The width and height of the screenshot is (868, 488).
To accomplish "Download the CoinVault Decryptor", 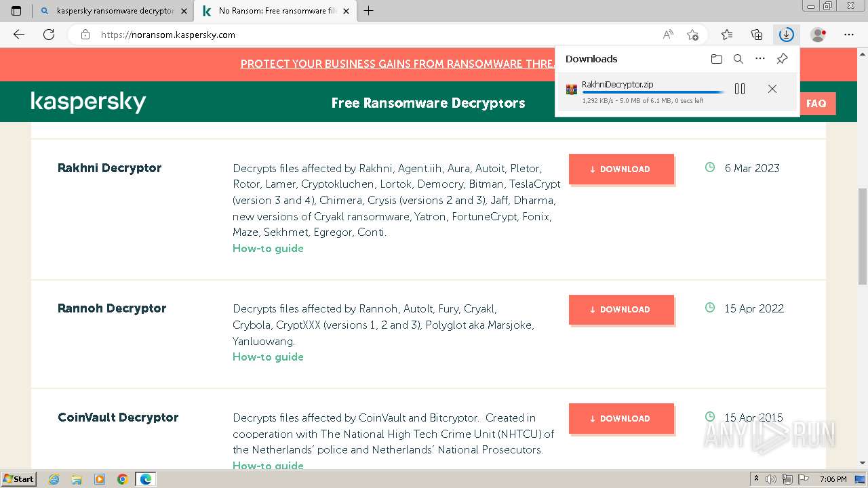I will tap(621, 419).
